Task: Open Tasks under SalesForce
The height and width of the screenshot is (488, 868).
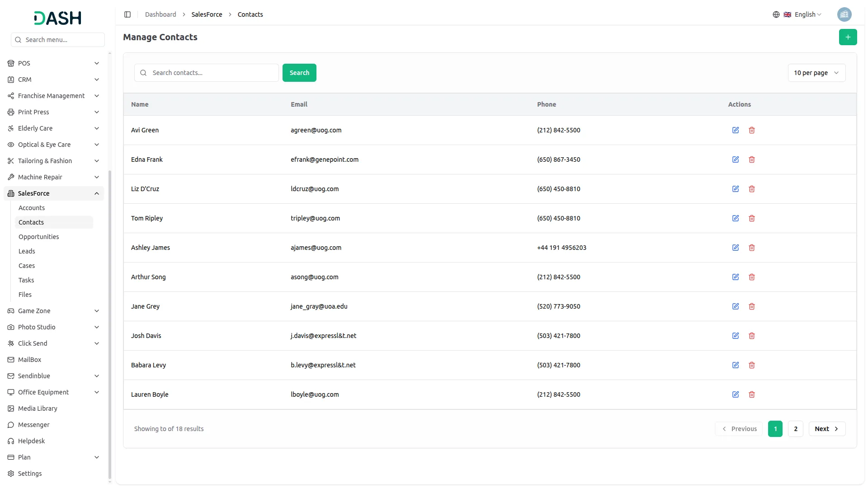Action: coord(54,280)
